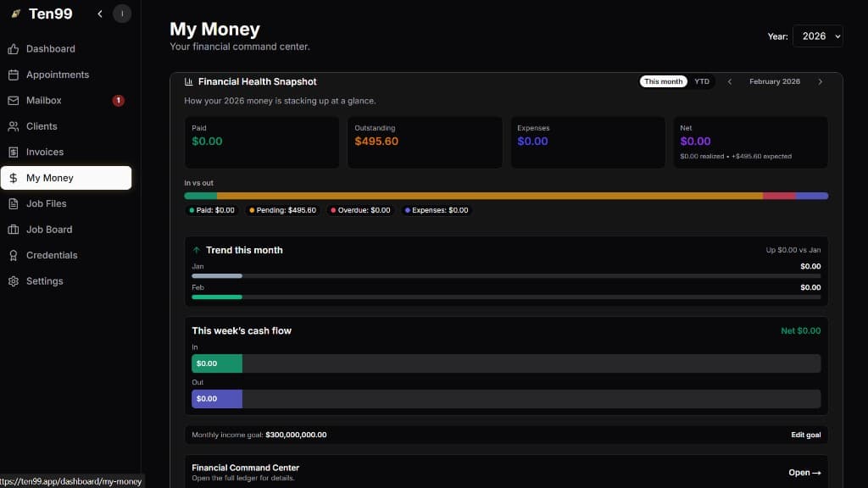
Task: Click the Clients sidebar icon
Action: pyautogui.click(x=13, y=126)
